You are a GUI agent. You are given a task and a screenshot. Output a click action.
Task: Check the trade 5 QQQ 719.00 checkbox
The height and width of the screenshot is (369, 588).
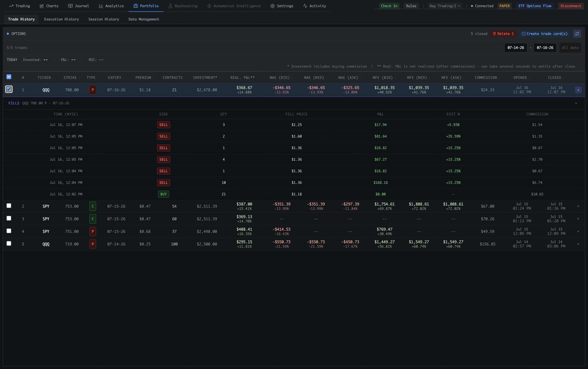9,243
